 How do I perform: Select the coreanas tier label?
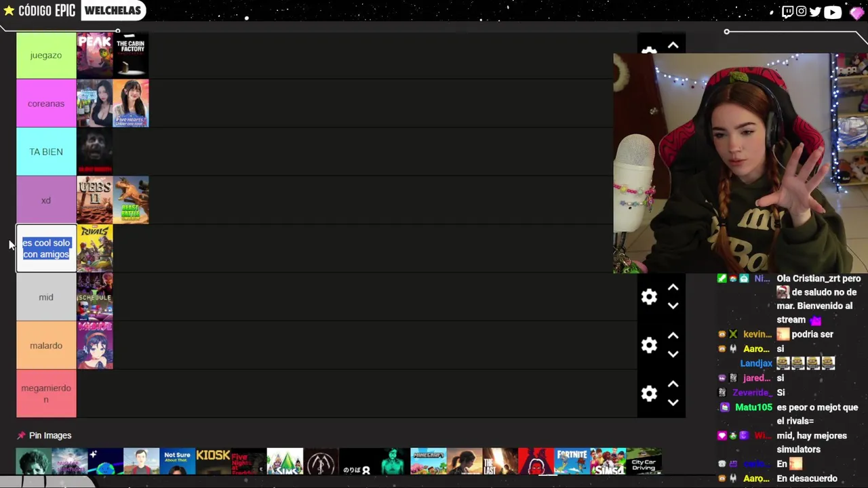click(46, 104)
